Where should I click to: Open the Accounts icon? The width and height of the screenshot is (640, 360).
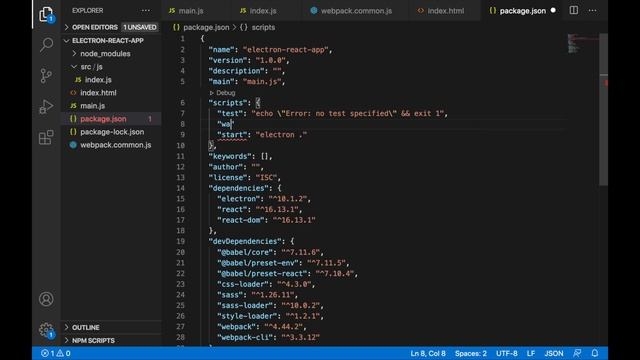click(x=46, y=299)
